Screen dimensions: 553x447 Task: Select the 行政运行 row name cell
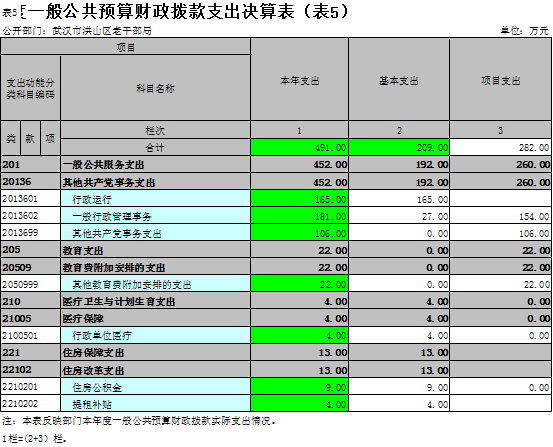[x=155, y=199]
